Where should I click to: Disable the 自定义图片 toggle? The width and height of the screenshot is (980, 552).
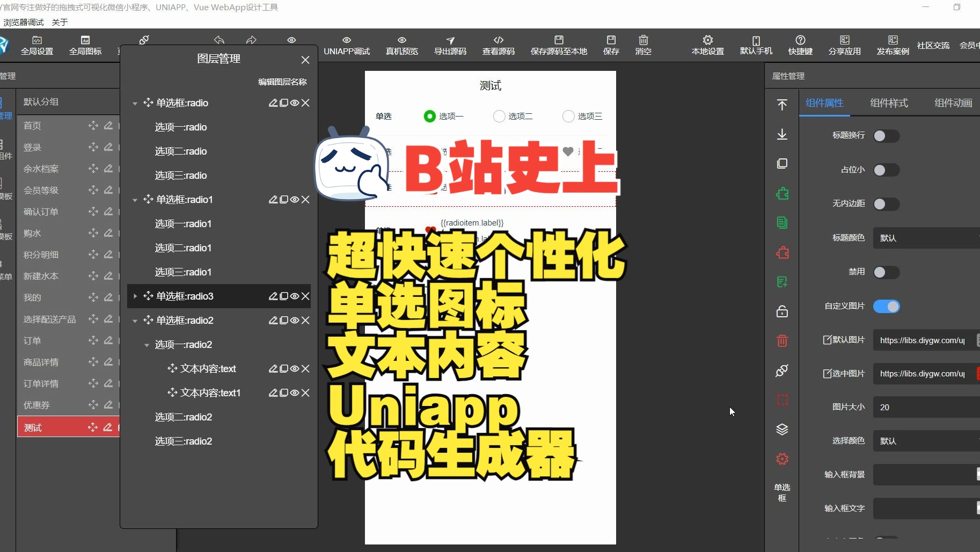click(886, 306)
